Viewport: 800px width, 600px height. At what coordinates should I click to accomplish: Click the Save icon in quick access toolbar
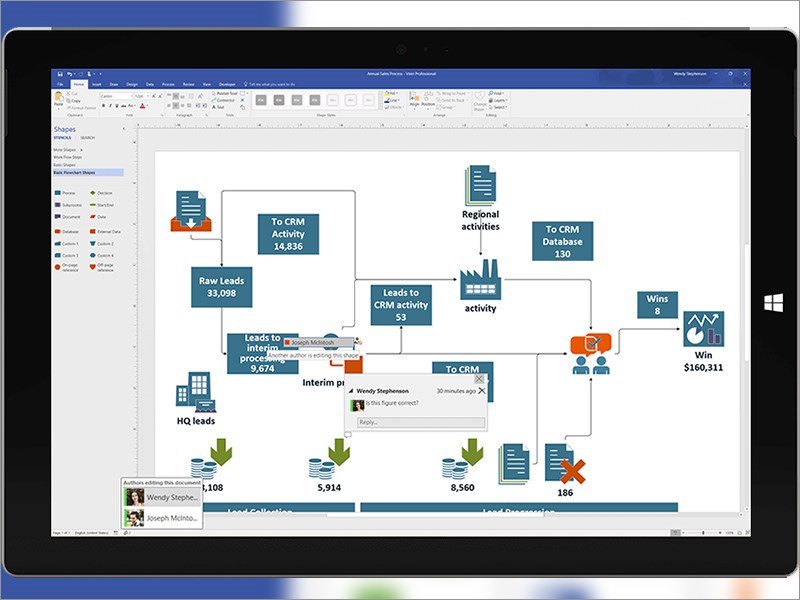[x=60, y=74]
